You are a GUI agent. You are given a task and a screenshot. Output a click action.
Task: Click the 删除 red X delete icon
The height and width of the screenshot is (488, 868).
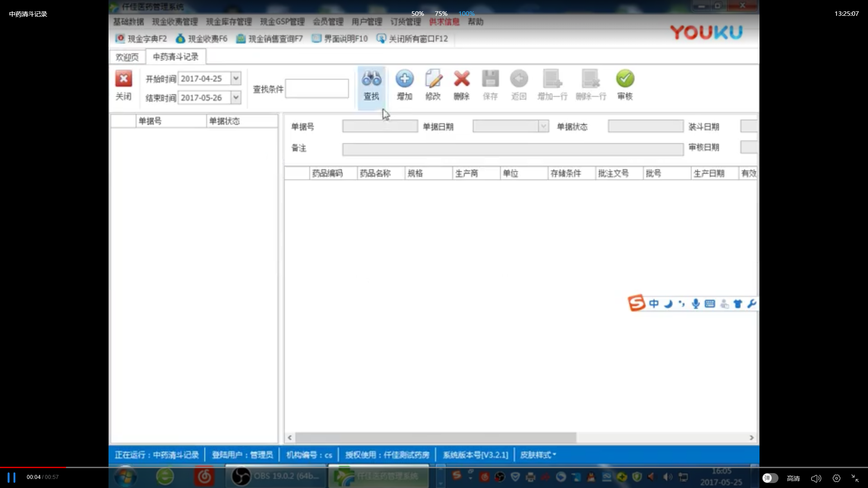point(462,79)
